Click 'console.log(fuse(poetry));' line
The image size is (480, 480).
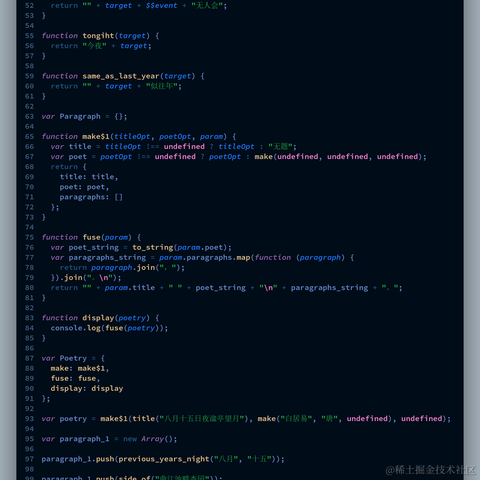109,328
